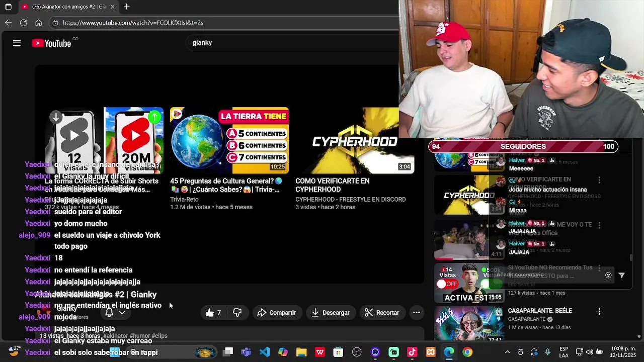
Task: Click the chat overlay scrollbar thumb
Action: 631,258
